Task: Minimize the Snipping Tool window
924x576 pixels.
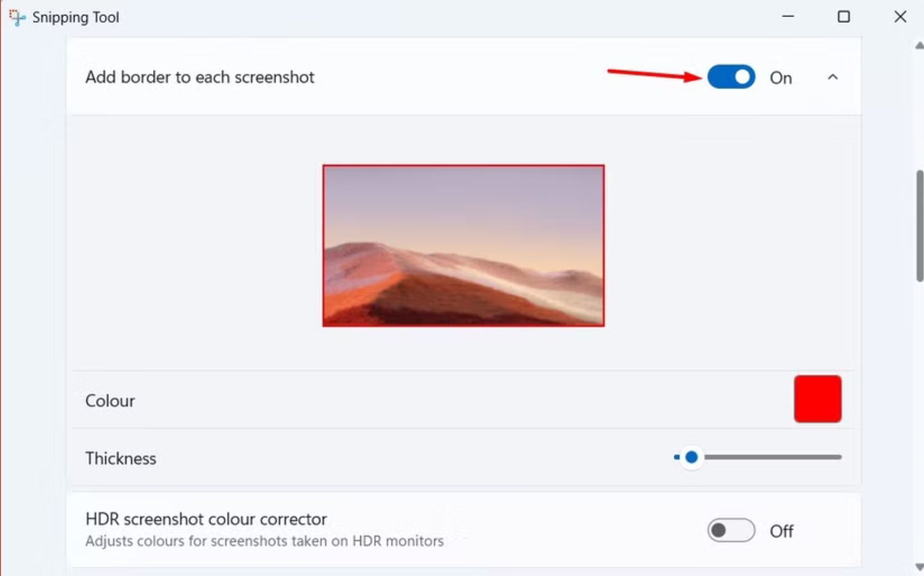Action: pos(787,17)
